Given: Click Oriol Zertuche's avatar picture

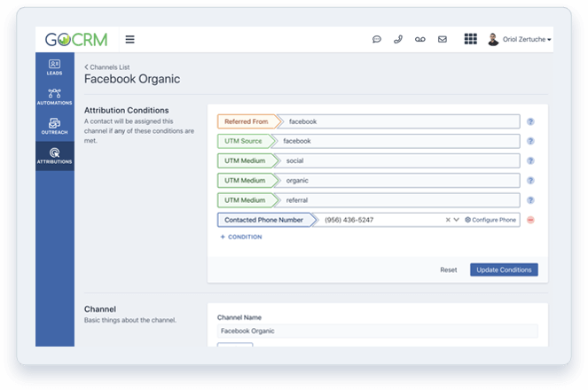Looking at the screenshot, I should tap(493, 39).
